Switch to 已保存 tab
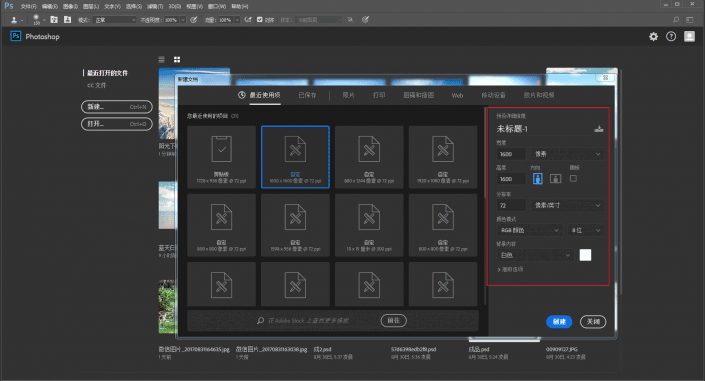 [x=307, y=95]
